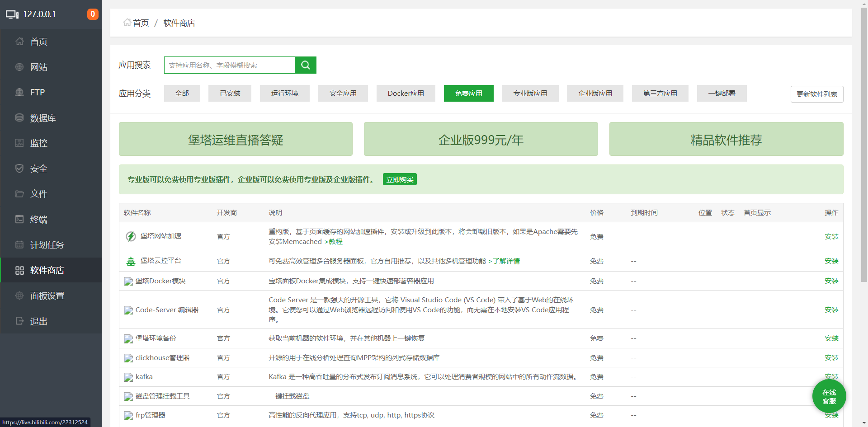Click the server monitor icon beside 127.0.0.1

pos(12,14)
